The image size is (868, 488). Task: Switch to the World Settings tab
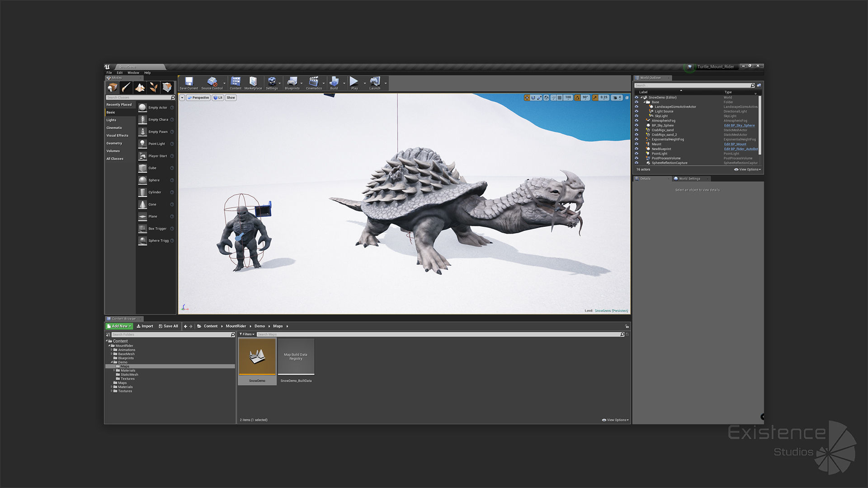689,178
